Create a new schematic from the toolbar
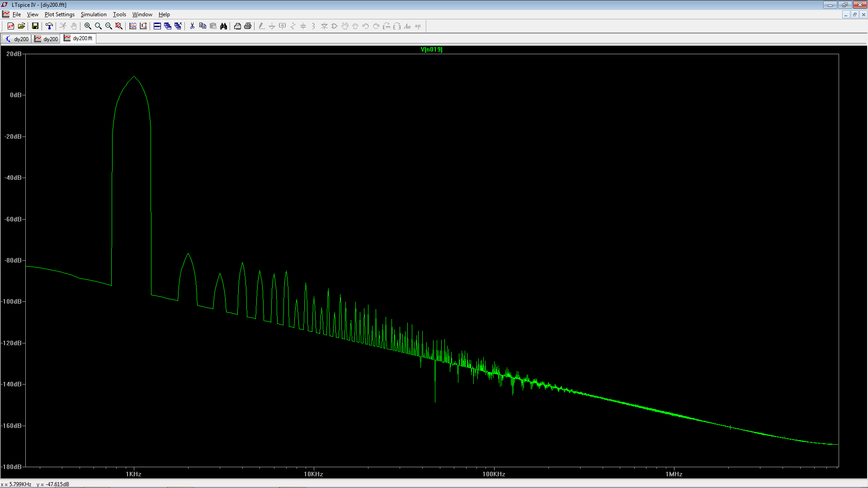The image size is (868, 488). click(11, 26)
